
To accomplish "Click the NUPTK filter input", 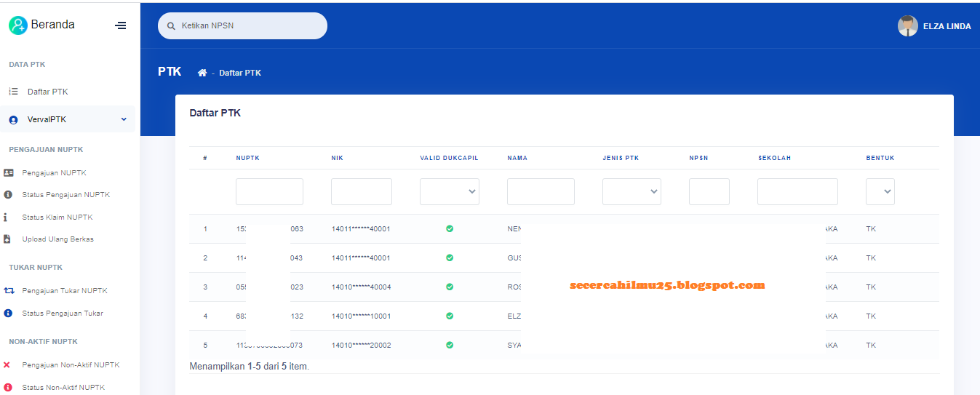I will [x=269, y=191].
